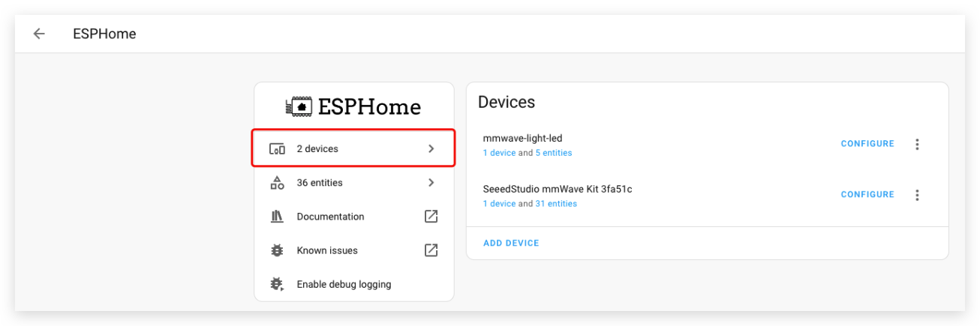980x326 pixels.
Task: Go back using the arrow beside ESPHome
Action: 39,34
